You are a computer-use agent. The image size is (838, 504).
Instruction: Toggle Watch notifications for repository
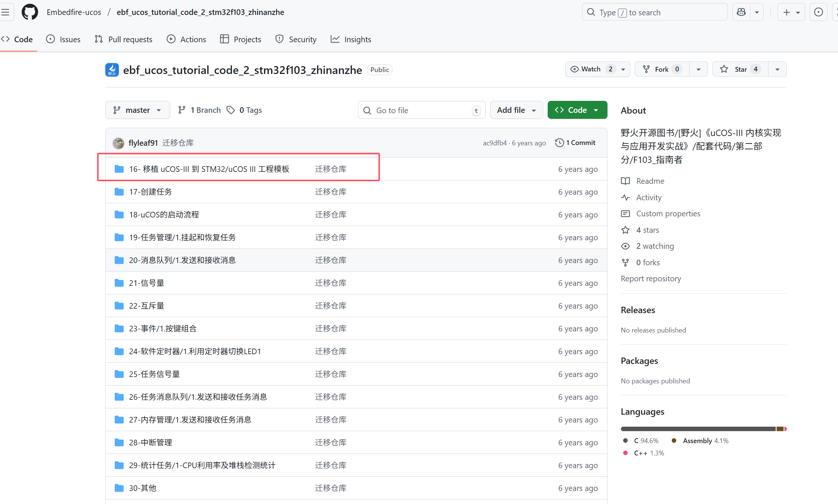point(591,69)
